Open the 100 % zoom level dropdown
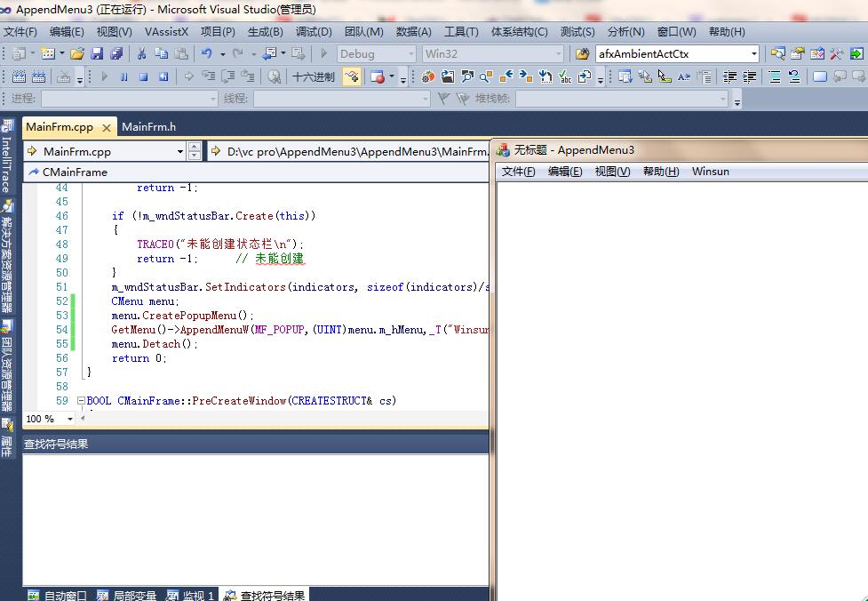The width and height of the screenshot is (868, 601). [x=69, y=419]
